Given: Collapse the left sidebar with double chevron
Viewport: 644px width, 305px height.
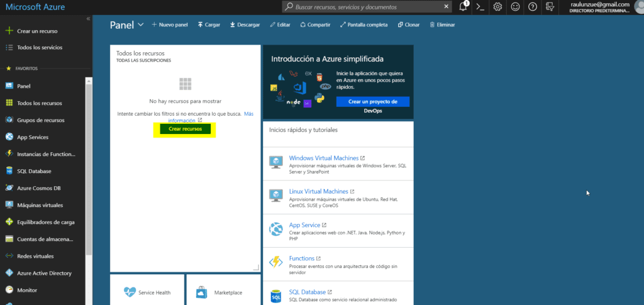Looking at the screenshot, I should (x=88, y=19).
